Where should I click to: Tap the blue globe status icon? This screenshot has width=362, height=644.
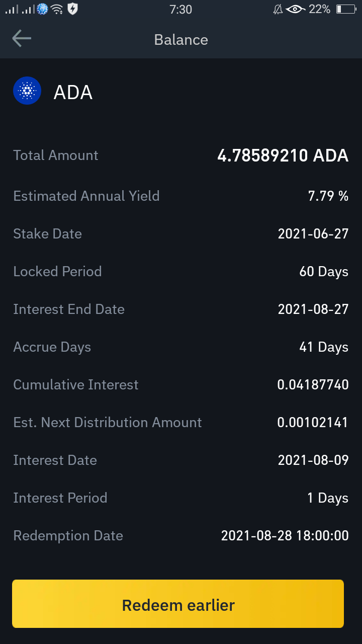43,9
